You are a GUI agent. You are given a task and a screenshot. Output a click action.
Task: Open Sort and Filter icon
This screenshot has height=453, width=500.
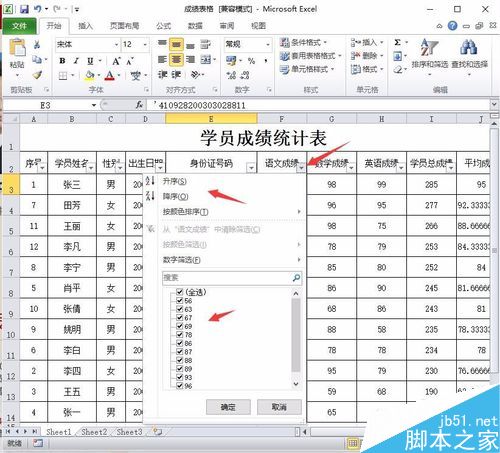pos(429,47)
